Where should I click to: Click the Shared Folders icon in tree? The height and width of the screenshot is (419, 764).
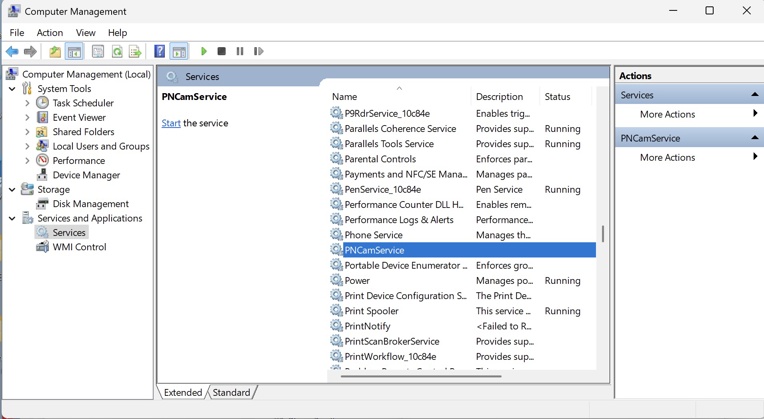pyautogui.click(x=42, y=132)
